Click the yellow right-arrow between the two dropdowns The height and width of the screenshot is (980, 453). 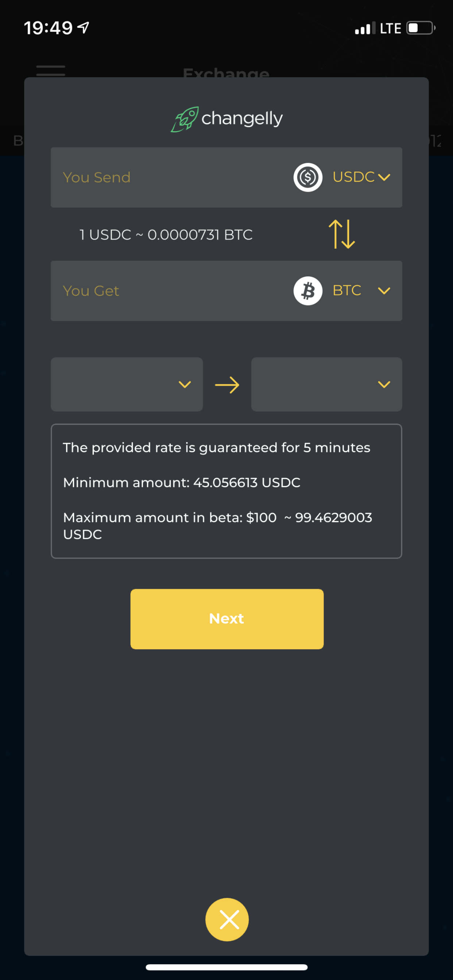[226, 385]
